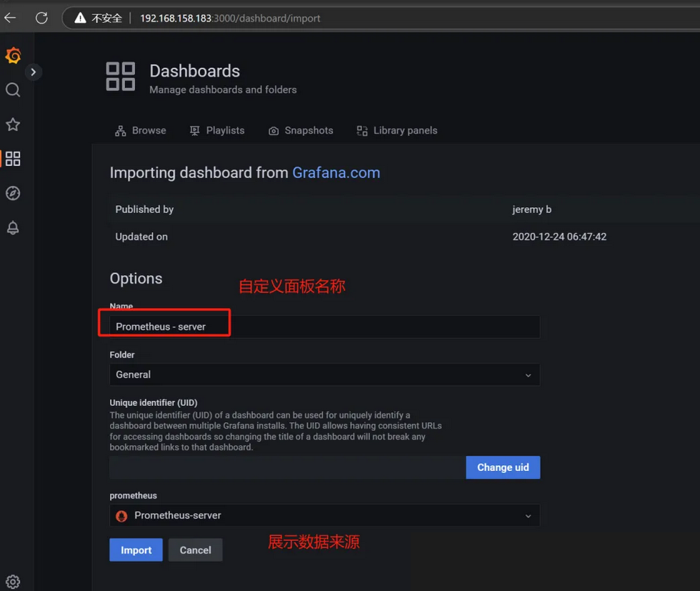
Task: Click the large Dashboards header icon
Action: (x=121, y=76)
